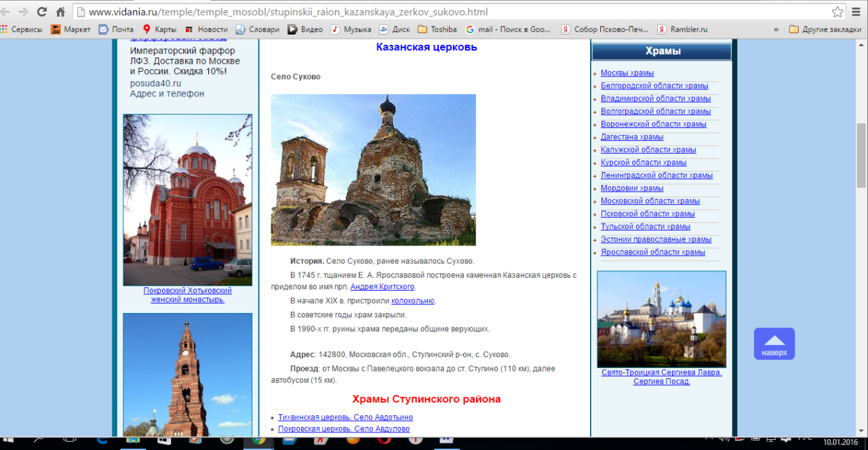Open the Диск bookmark
868x450 pixels.
395,29
